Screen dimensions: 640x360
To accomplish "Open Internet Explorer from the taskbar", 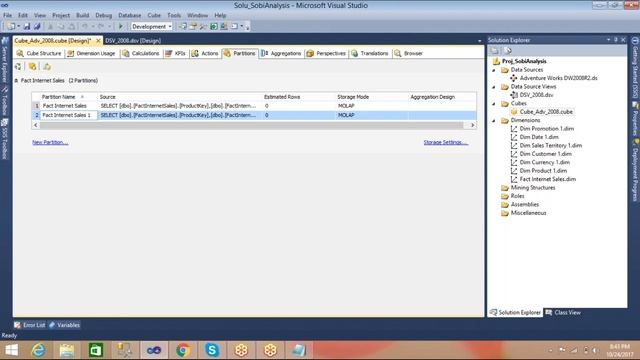I will click(38, 350).
